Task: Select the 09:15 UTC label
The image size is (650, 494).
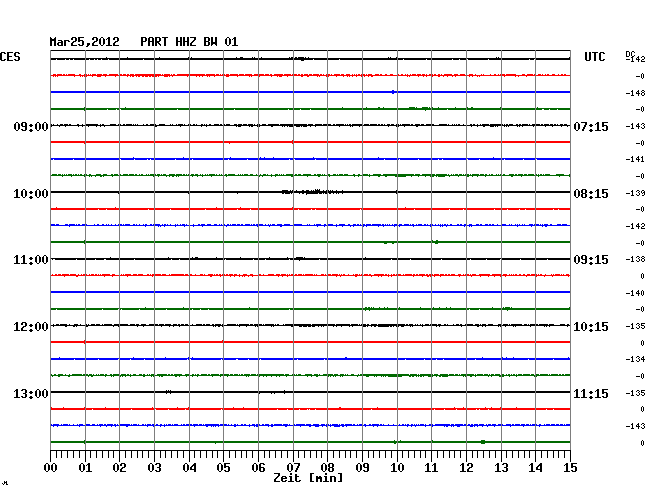Action: 590,260
